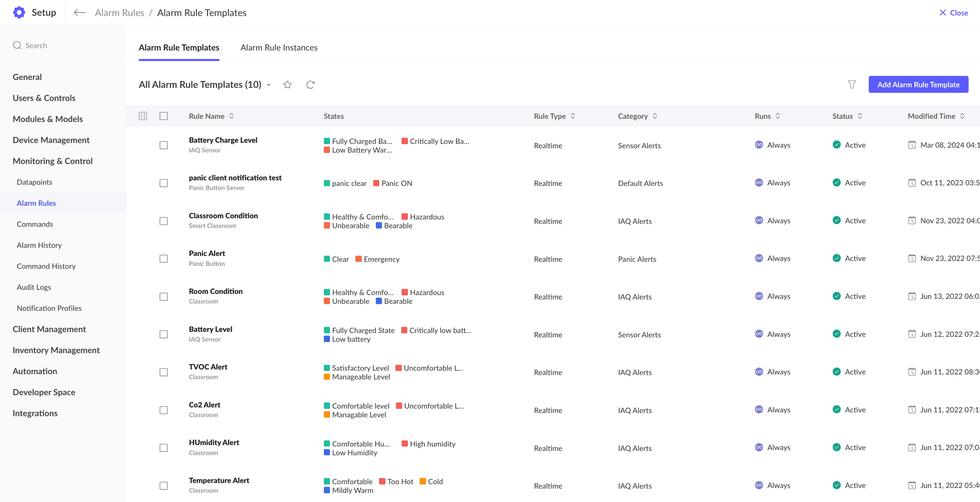This screenshot has width=980, height=502.
Task: Click the red Hazardous state swatch in Room Condition
Action: [x=404, y=292]
